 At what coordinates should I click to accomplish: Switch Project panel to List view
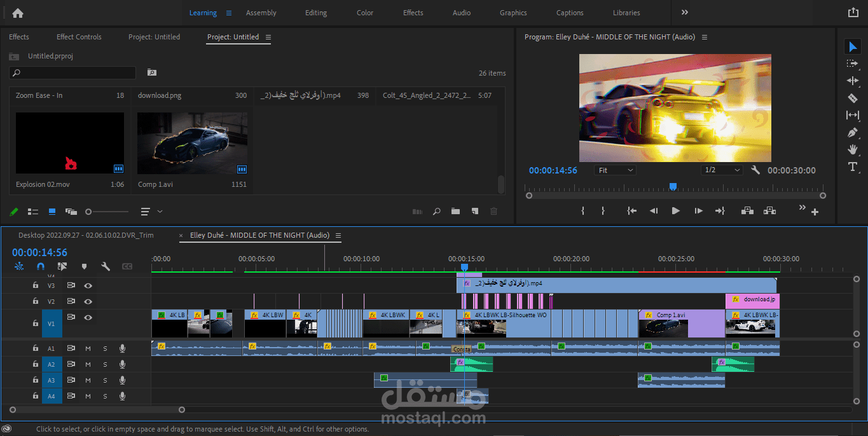(x=33, y=212)
